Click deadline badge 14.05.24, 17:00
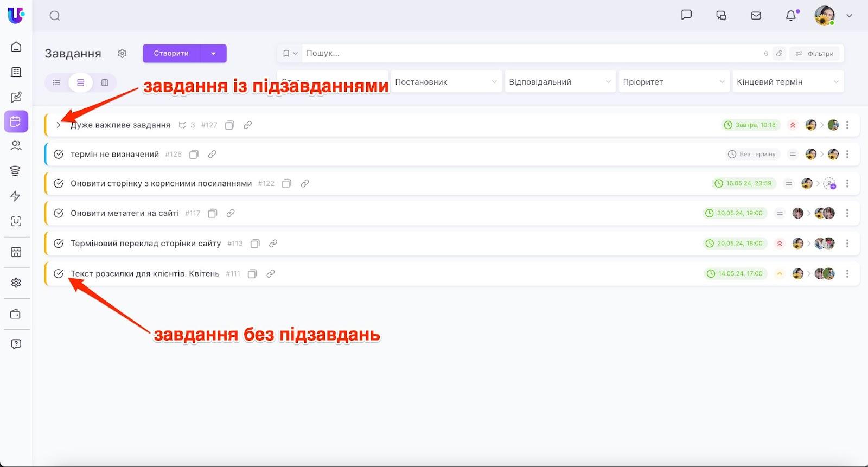 [x=736, y=273]
